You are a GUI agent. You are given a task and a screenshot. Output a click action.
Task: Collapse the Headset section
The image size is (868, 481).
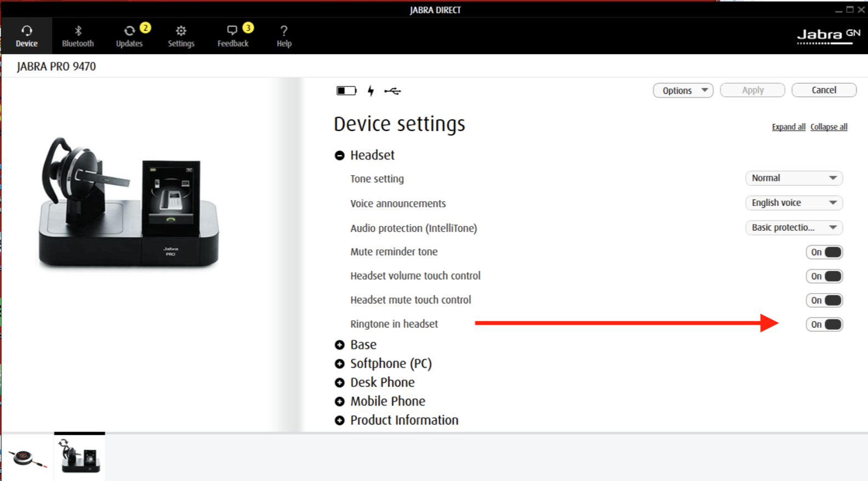(x=340, y=156)
